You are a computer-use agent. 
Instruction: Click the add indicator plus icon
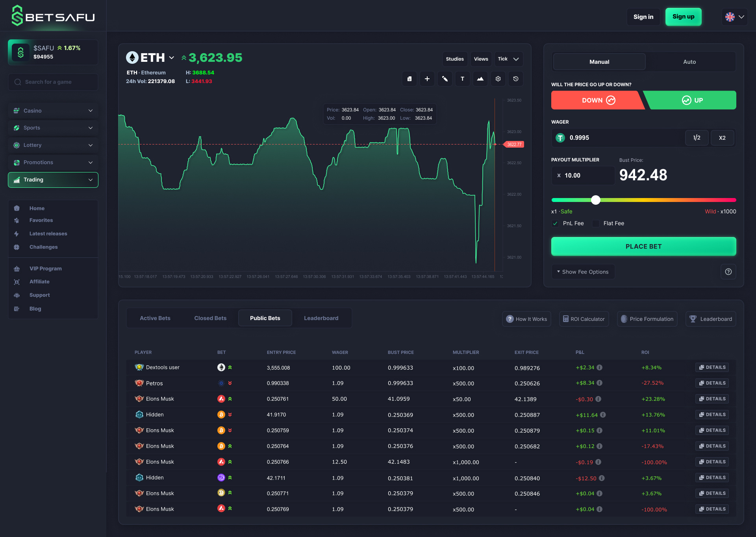427,79
